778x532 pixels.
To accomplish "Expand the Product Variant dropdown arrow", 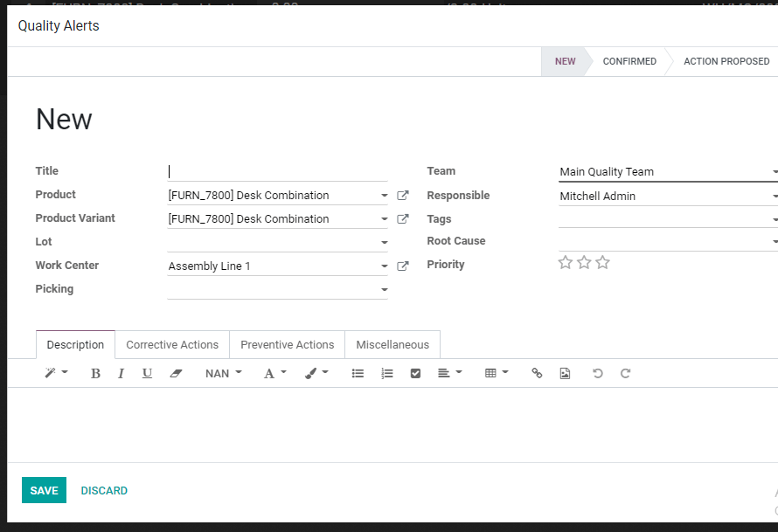I will (384, 218).
